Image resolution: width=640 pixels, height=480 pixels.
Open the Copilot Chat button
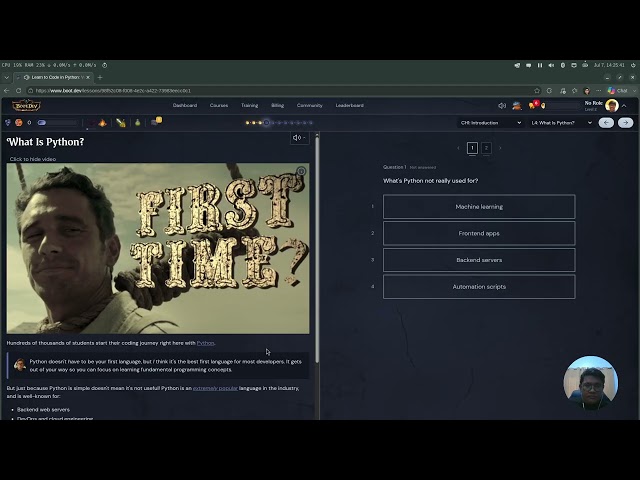coord(618,91)
